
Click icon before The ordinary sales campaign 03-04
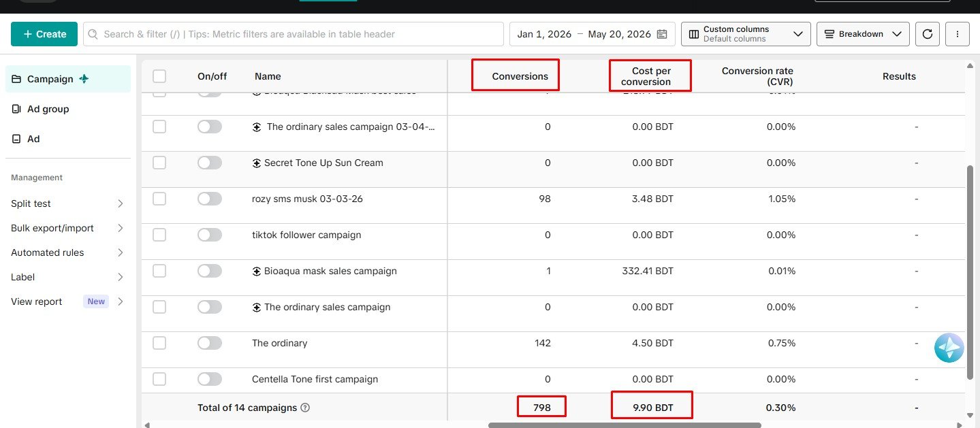tap(257, 127)
